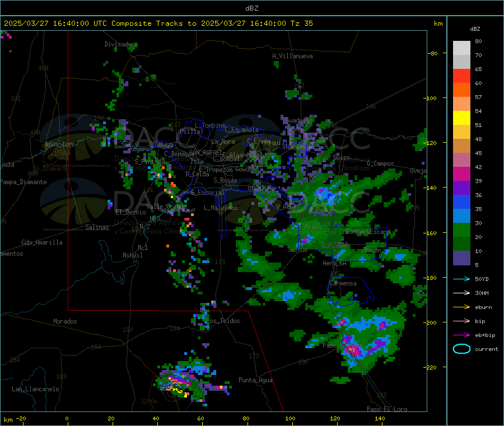This screenshot has height=426, width=504.
Task: Pick the red 60-65 dBZ color swatch
Action: click(x=461, y=76)
